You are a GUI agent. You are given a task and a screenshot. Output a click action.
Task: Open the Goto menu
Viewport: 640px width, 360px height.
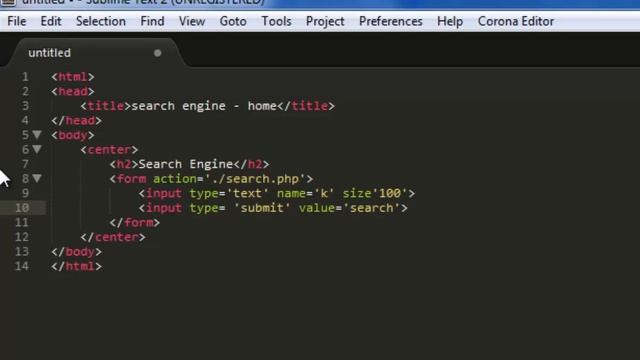click(233, 21)
